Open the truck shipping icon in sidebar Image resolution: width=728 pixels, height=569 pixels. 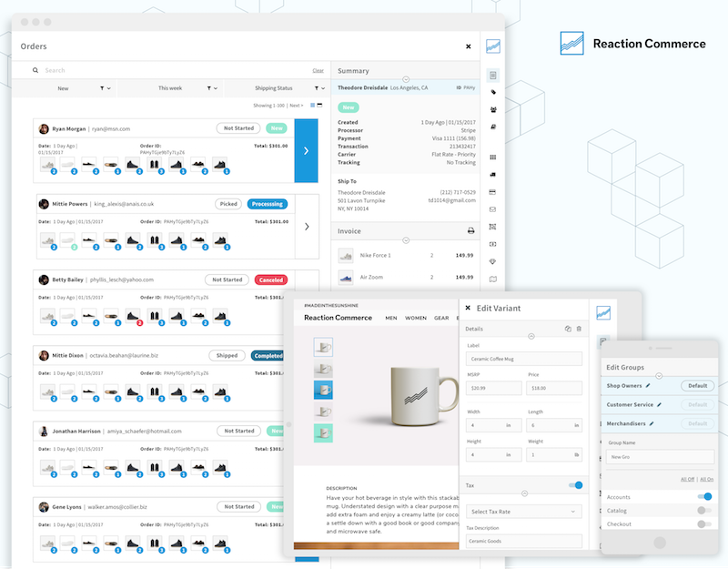(x=493, y=175)
